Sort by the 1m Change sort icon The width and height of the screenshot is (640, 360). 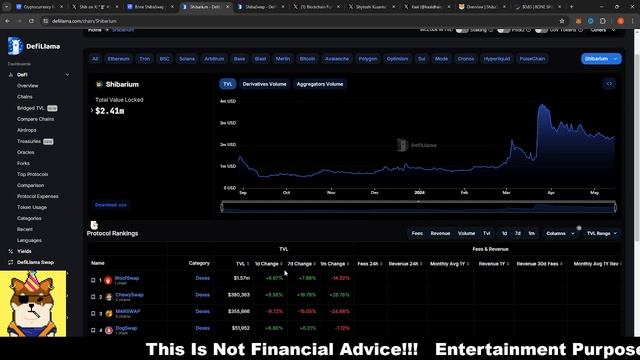click(348, 264)
